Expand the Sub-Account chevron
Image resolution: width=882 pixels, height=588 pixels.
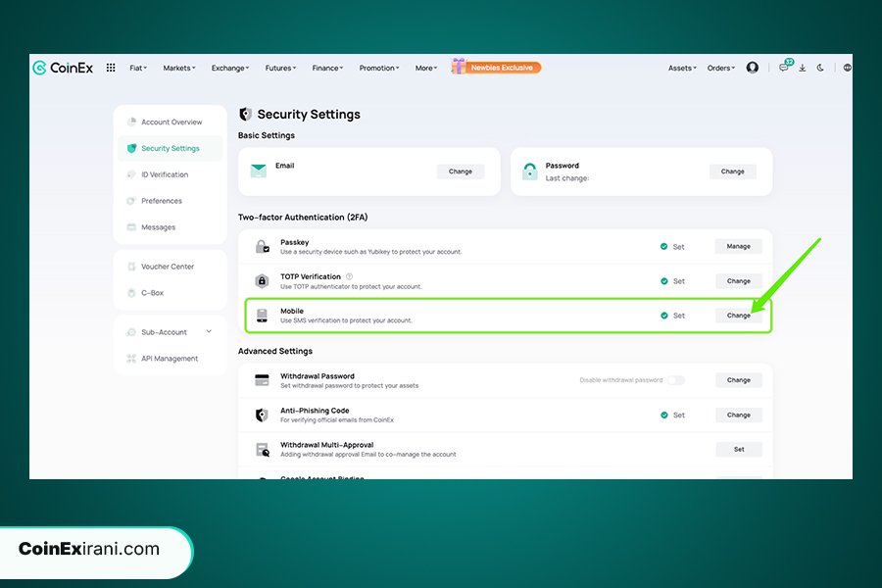(x=209, y=331)
